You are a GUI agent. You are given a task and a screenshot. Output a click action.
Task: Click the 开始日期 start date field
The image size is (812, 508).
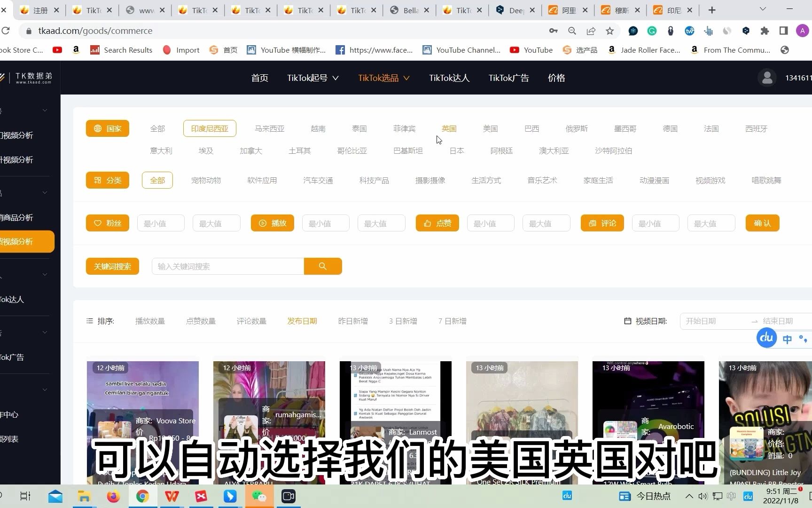(714, 321)
